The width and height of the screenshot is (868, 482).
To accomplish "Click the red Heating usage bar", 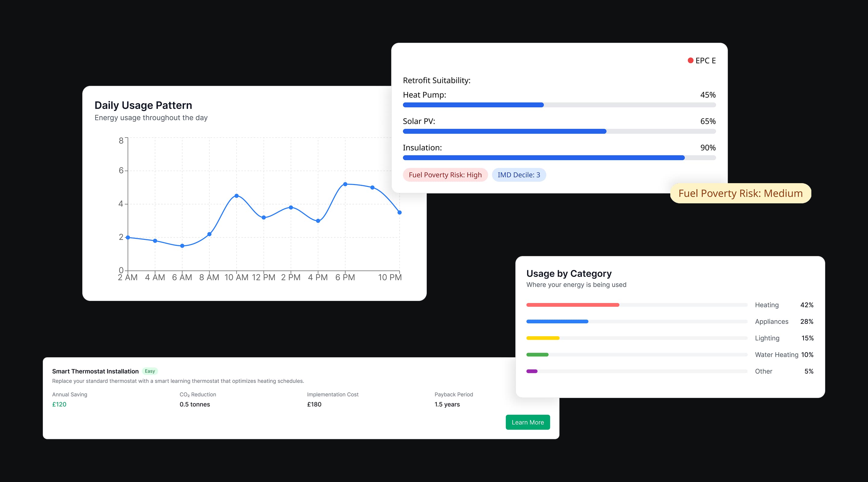I will tap(573, 305).
